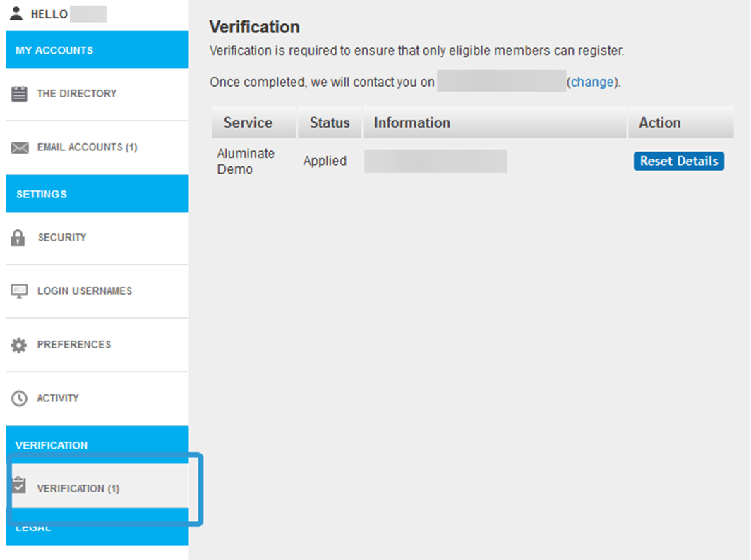Click the Login Usernames monitor icon
751x560 pixels.
click(19, 291)
